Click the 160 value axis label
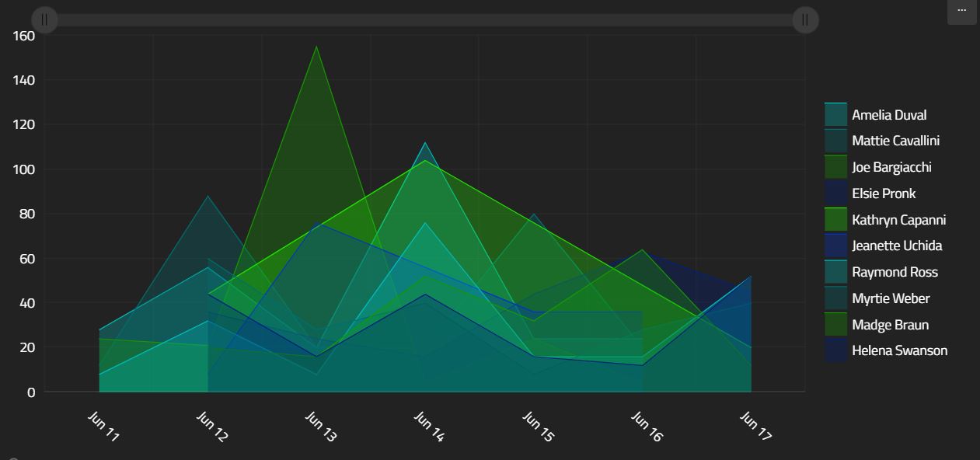This screenshot has height=460, width=980. (24, 36)
